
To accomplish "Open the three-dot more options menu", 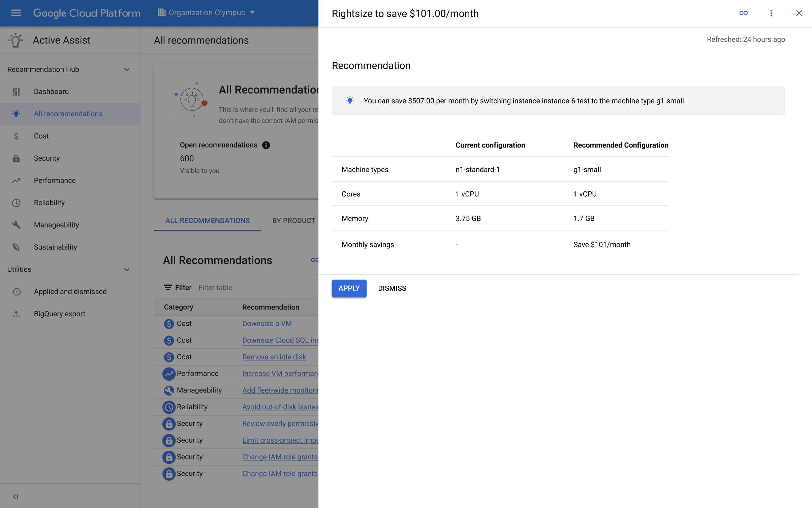I will tap(771, 13).
